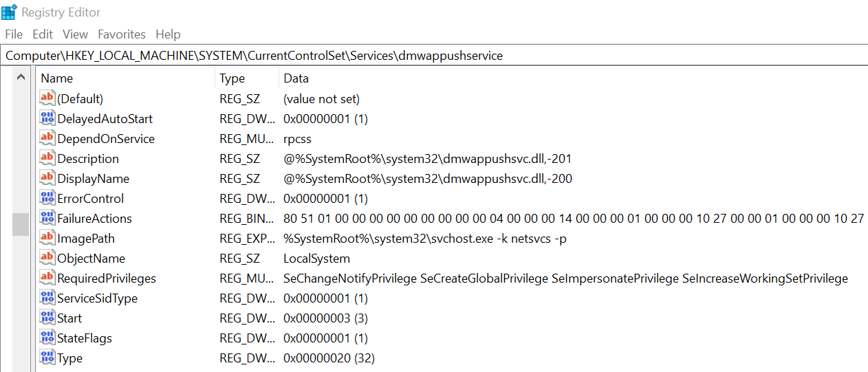Click the Registry Editor app icon
The image size is (868, 372).
click(x=9, y=12)
